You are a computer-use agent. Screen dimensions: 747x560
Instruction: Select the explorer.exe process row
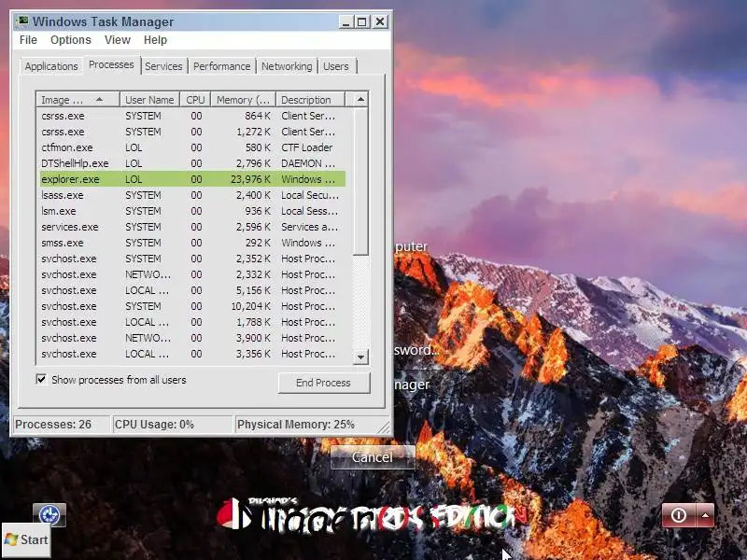190,179
